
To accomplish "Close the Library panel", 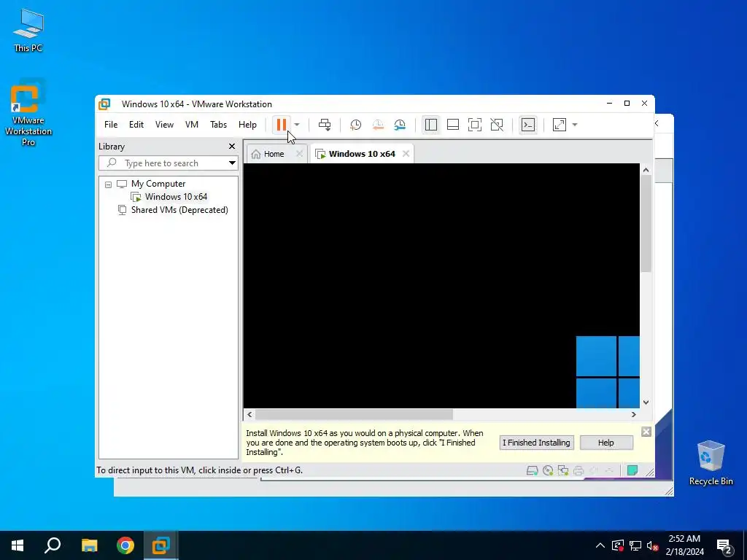I will click(x=232, y=146).
